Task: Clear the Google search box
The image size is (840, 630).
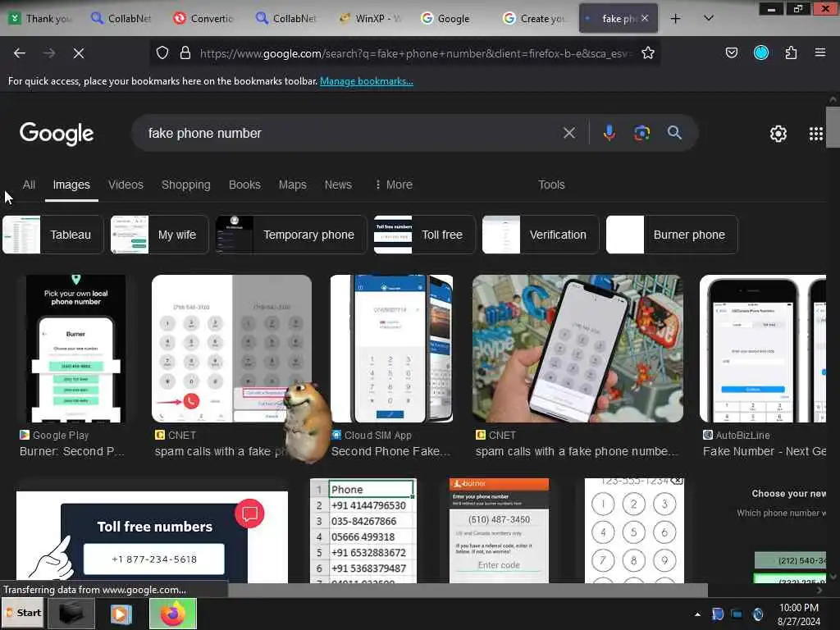Action: [x=569, y=133]
